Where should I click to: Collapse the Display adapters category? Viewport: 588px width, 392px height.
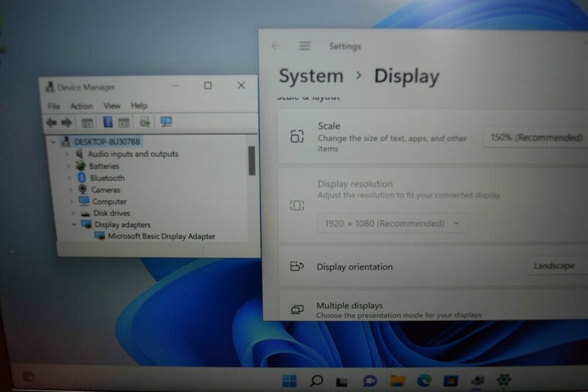[x=74, y=225]
